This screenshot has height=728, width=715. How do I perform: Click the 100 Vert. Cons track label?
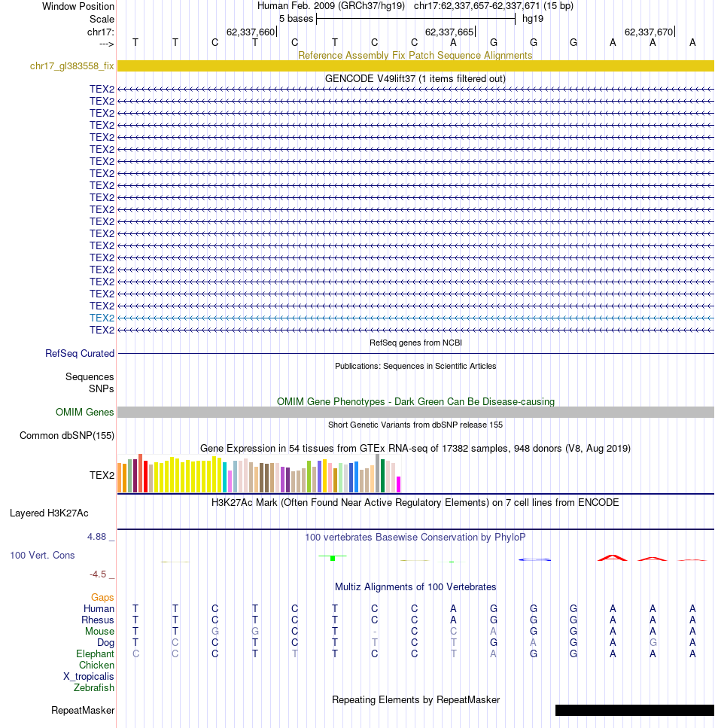[x=42, y=556]
